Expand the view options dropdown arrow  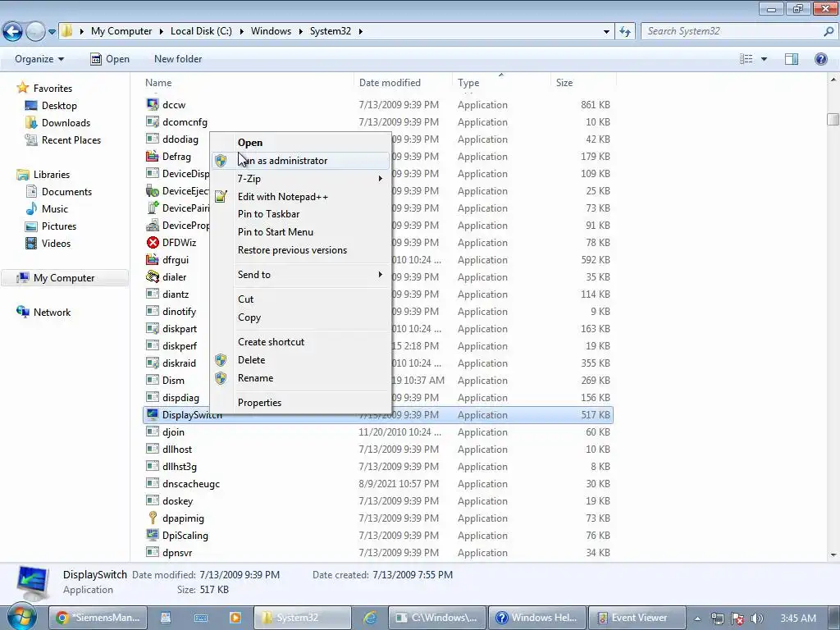[x=764, y=59]
